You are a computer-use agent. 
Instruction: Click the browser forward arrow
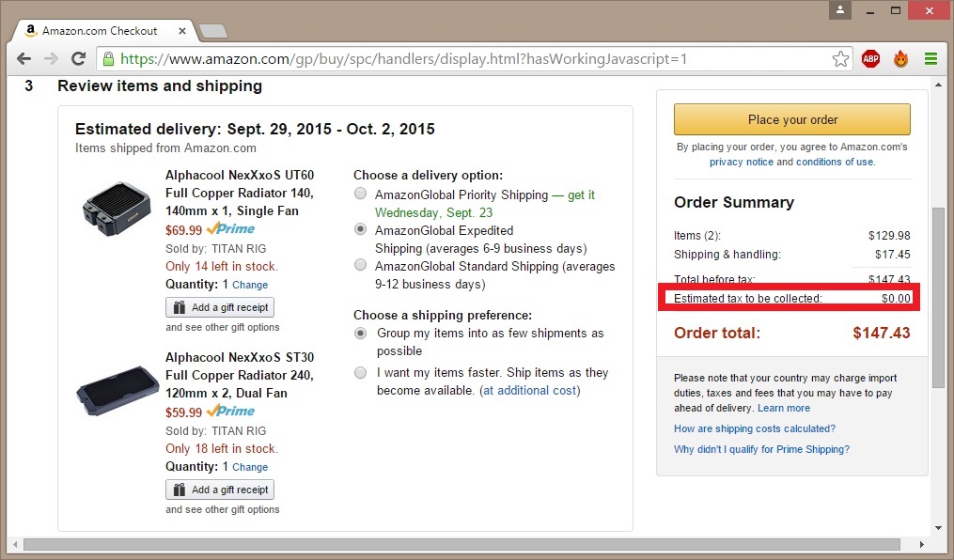[51, 59]
